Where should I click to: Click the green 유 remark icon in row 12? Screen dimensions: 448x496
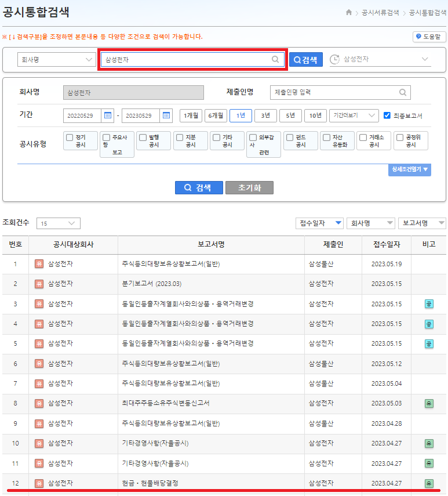[x=429, y=483]
